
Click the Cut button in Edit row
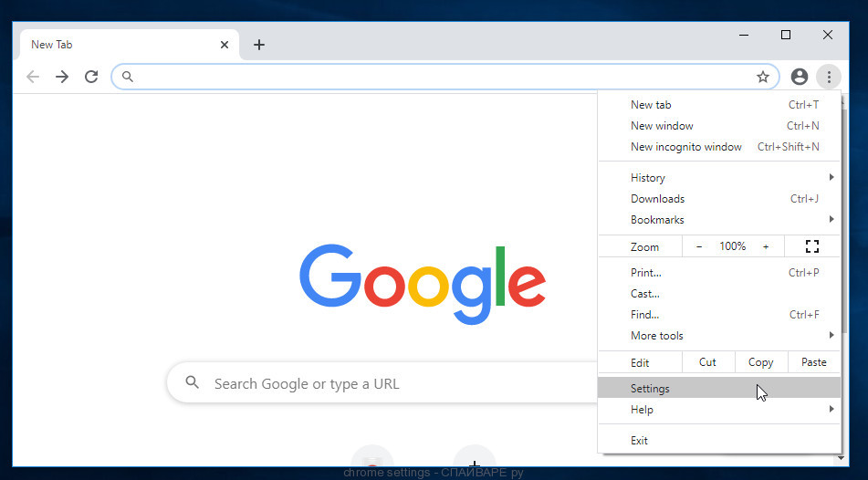tap(708, 362)
